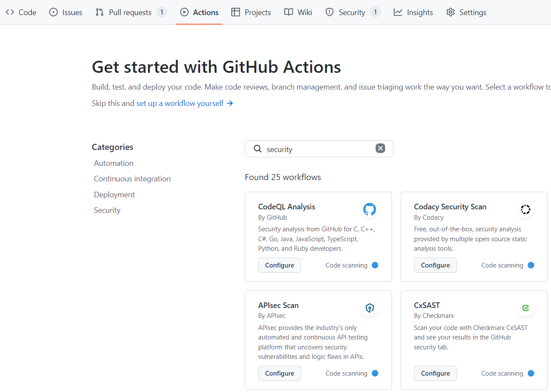Configure the Codacy Security Scan workflow

click(x=435, y=265)
